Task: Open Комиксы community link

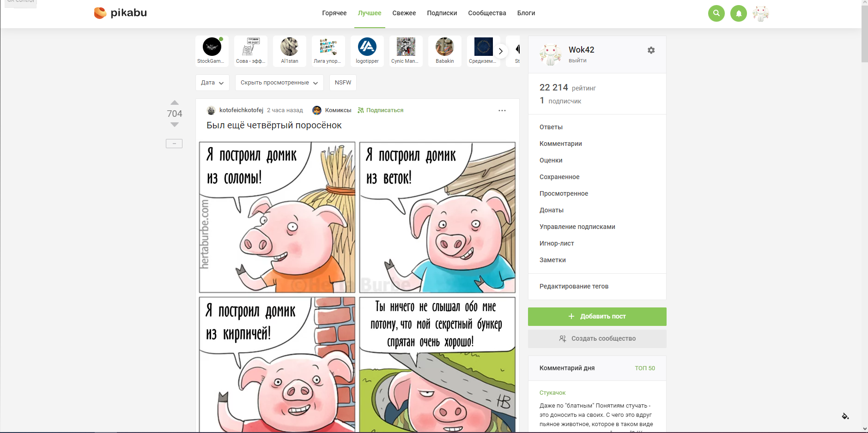Action: coord(338,110)
